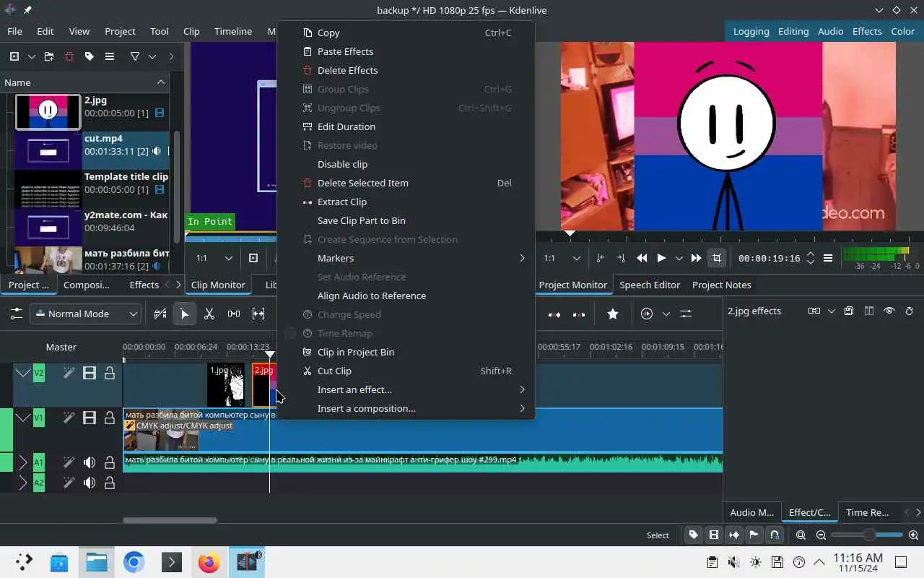
Task: Toggle show audio thumbnails in status bar
Action: click(x=734, y=535)
